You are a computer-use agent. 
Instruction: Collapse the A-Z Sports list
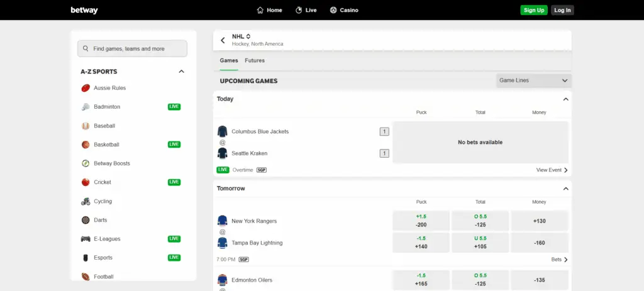182,72
